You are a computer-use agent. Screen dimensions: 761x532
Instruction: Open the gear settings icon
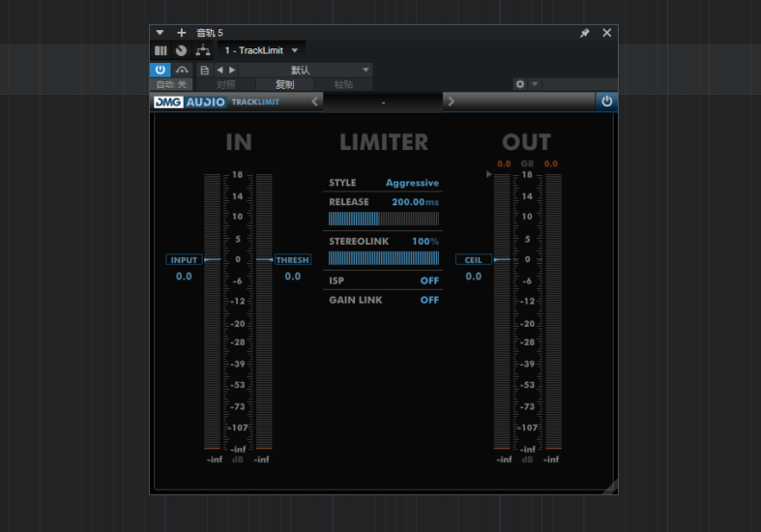[x=520, y=84]
